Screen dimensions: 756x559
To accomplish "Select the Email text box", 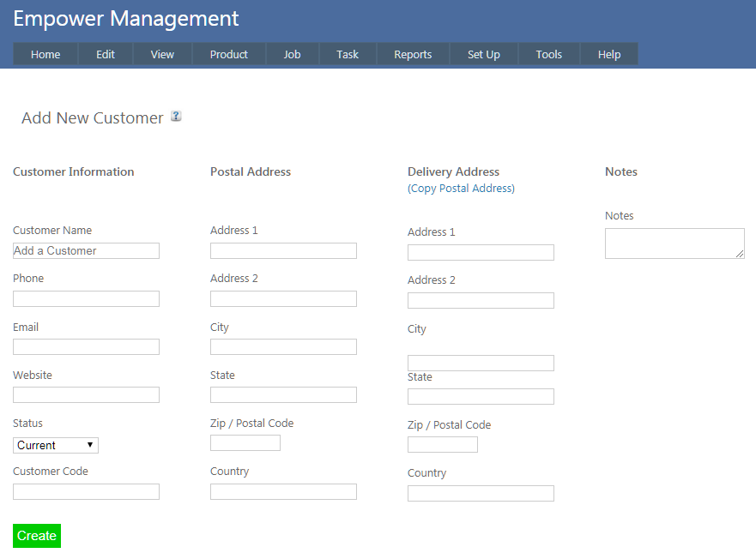I will [x=86, y=346].
